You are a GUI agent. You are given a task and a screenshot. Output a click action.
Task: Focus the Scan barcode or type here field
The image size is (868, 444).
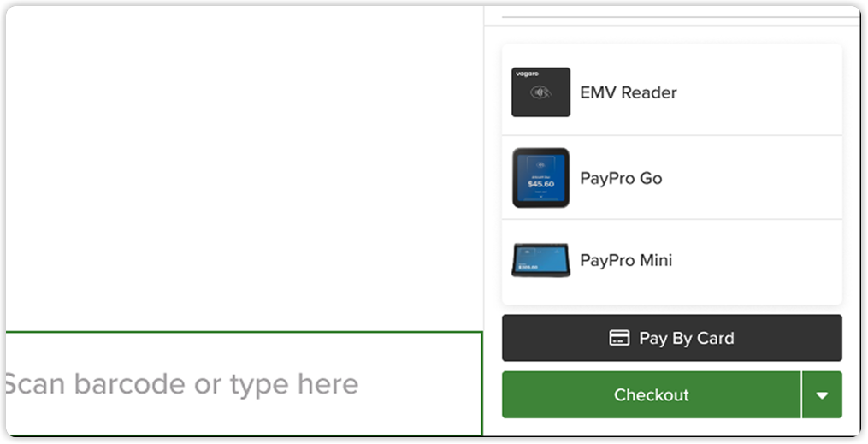244,383
